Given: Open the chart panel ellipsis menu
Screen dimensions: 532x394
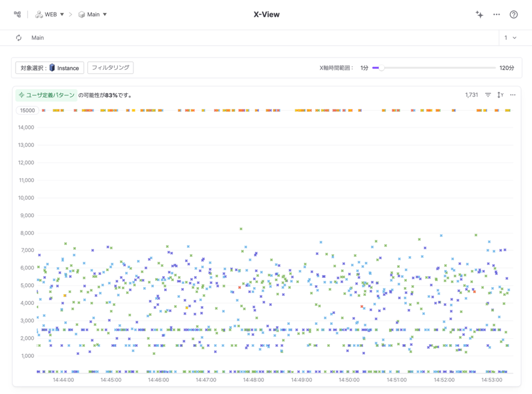Looking at the screenshot, I should tap(513, 95).
